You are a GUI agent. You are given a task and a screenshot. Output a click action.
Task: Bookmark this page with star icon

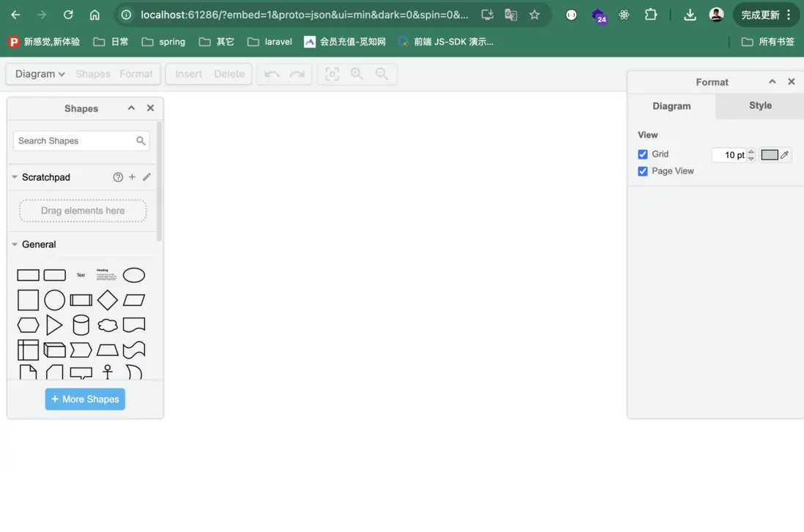coord(535,15)
